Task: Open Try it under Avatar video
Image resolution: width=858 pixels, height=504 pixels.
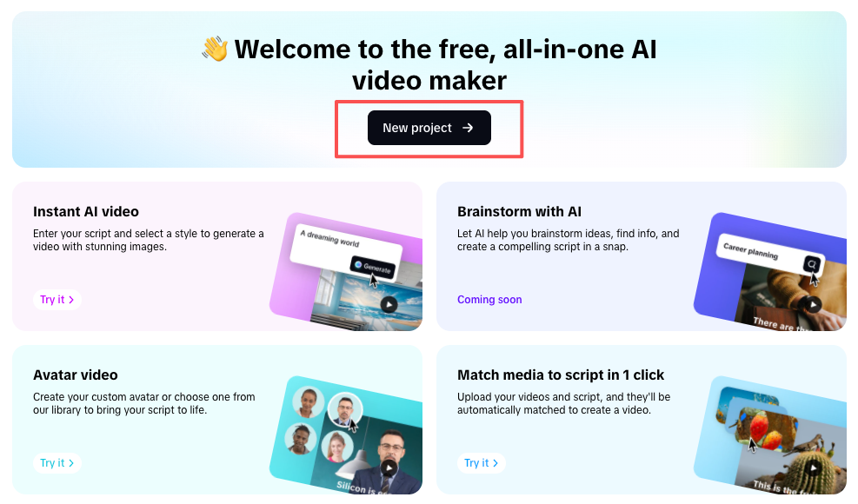Action: (57, 463)
